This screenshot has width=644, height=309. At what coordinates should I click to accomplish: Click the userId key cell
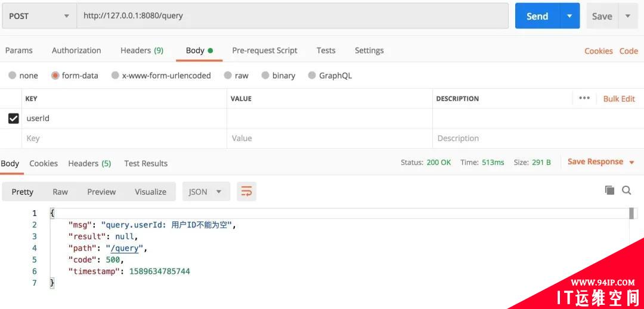click(124, 118)
